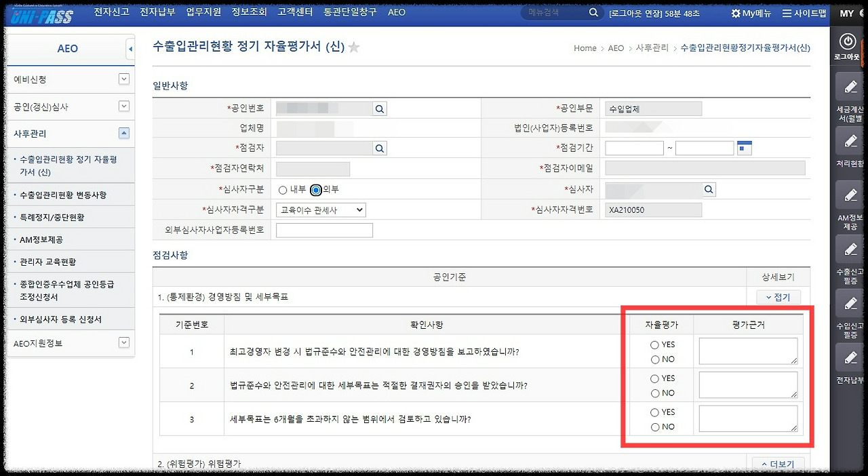868x476 pixels.
Task: Focus the 메뉴검색 search field
Action: [555, 13]
